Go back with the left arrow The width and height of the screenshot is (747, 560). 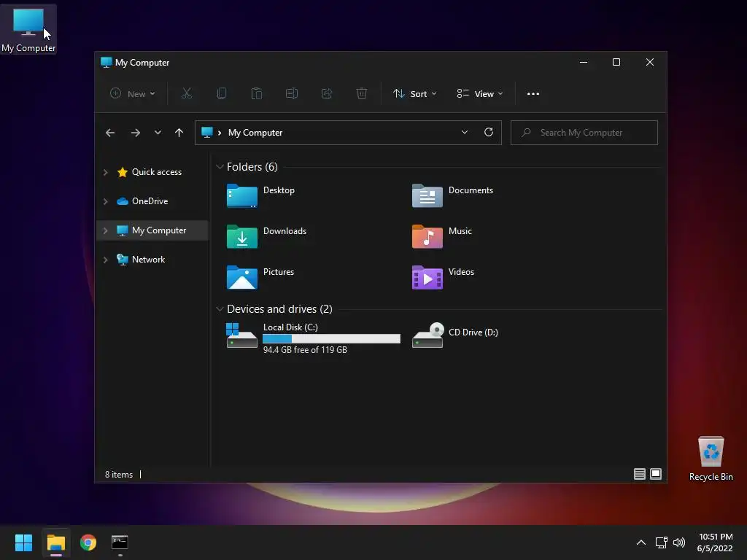click(x=110, y=133)
